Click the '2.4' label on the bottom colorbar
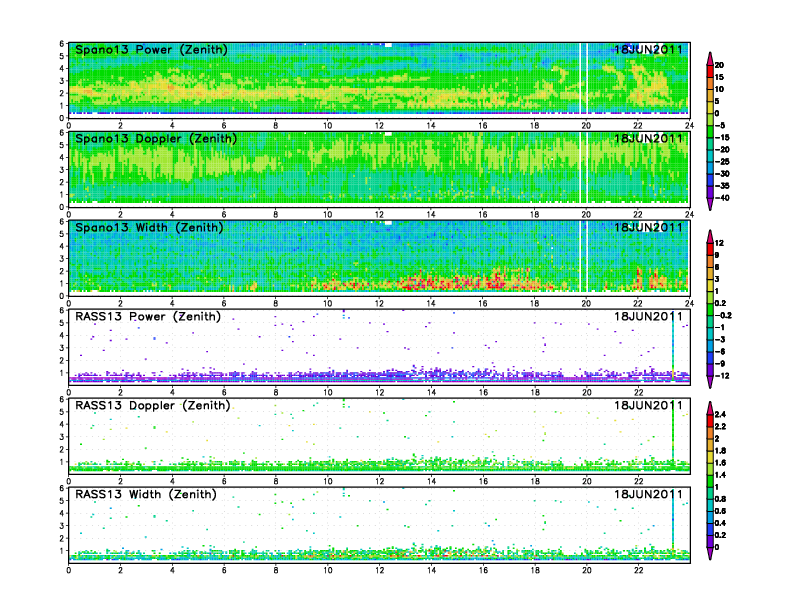Screen dimensions: 792x612 click(x=720, y=414)
